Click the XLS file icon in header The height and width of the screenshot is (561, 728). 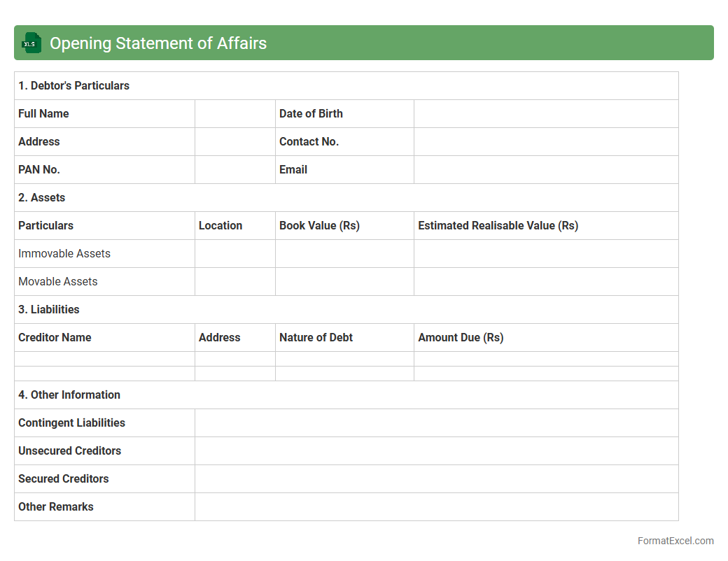pos(31,43)
